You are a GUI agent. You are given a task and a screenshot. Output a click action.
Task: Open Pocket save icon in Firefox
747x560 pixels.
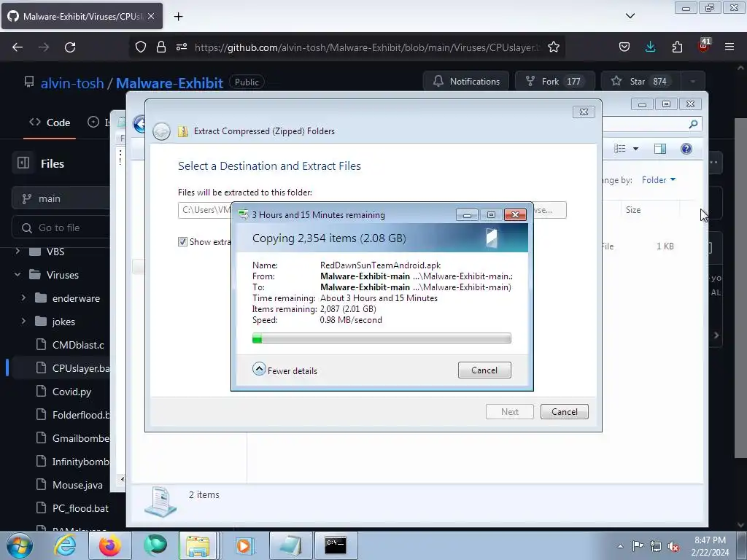(624, 47)
